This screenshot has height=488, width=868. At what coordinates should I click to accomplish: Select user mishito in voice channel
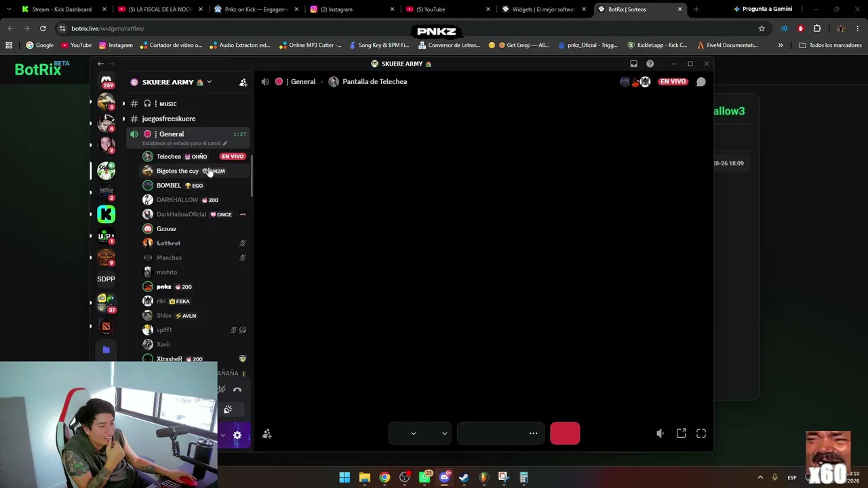coord(194,272)
